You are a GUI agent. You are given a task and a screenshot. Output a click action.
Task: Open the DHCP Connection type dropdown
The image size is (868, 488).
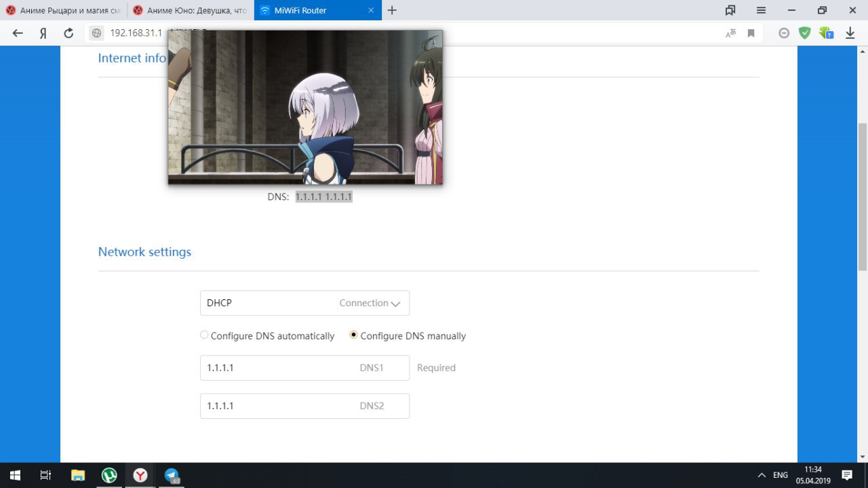304,303
